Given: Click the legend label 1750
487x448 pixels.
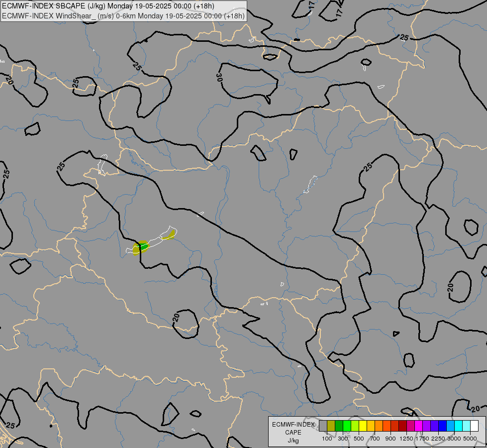Looking at the screenshot, I should pyautogui.click(x=422, y=439).
